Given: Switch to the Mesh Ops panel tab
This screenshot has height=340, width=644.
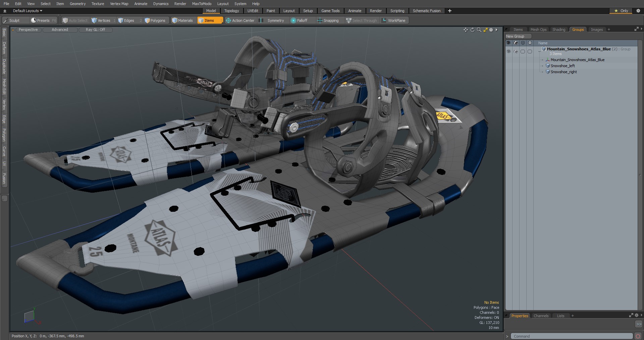Looking at the screenshot, I should (538, 30).
